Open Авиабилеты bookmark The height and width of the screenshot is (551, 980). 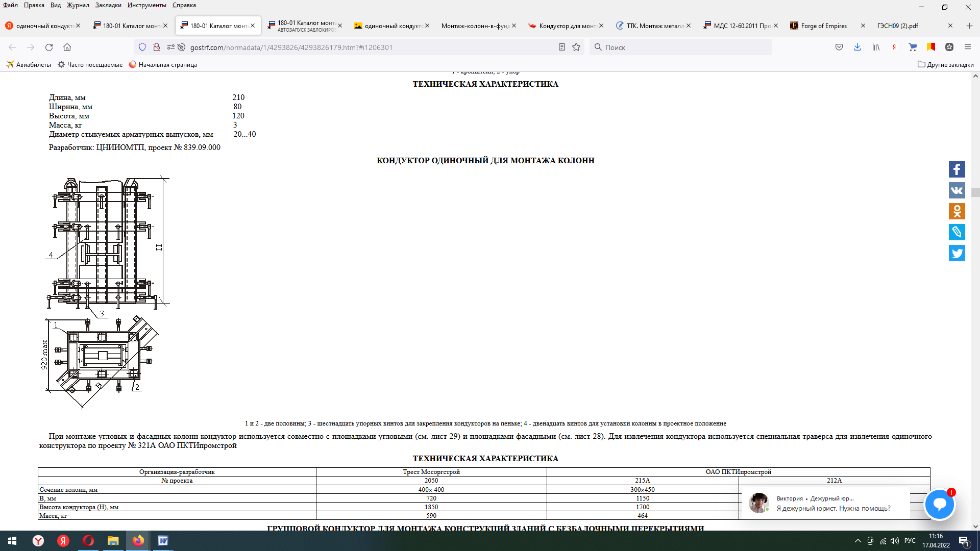tap(29, 65)
